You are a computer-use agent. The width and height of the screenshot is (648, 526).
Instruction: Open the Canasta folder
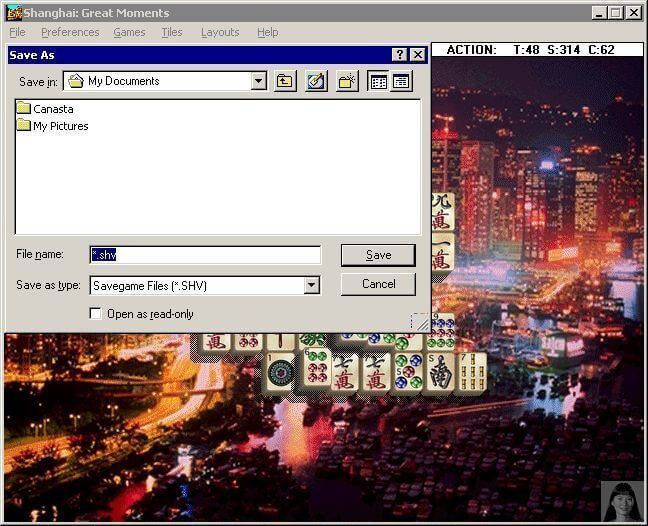(x=45, y=109)
